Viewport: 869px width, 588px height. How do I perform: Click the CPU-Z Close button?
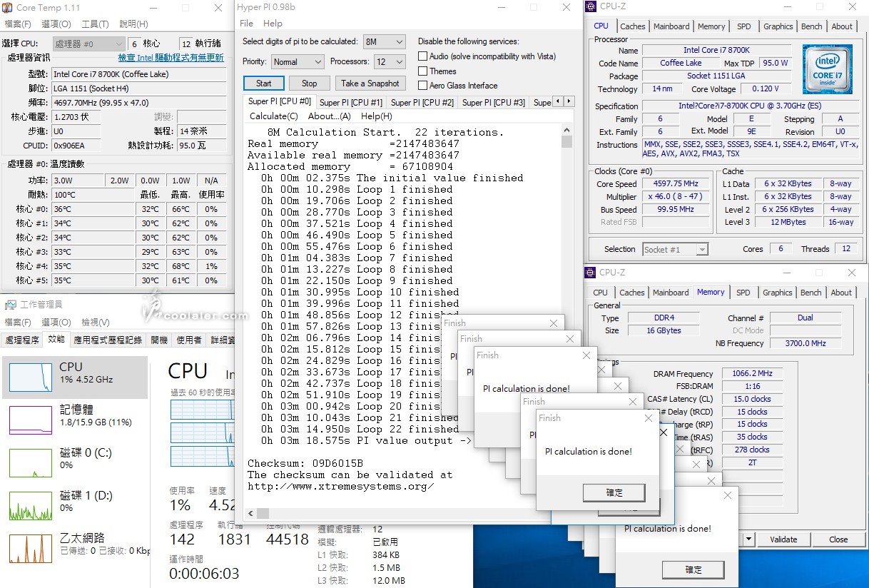pos(838,539)
